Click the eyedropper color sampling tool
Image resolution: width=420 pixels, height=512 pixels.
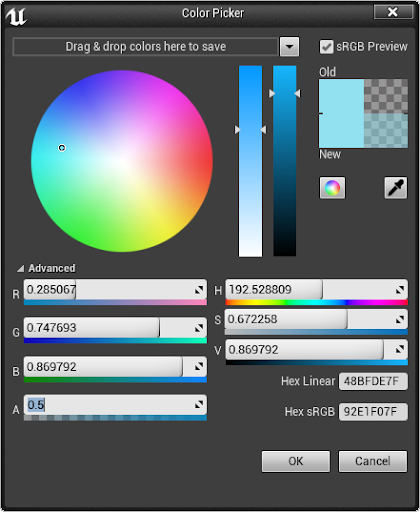[x=396, y=188]
